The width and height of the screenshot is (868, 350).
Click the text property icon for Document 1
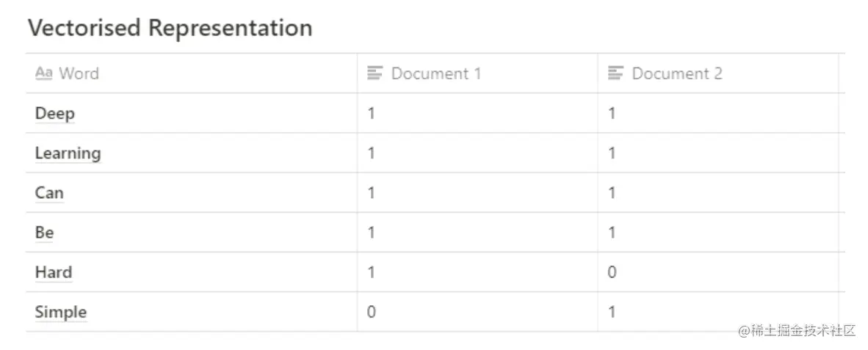(x=375, y=73)
